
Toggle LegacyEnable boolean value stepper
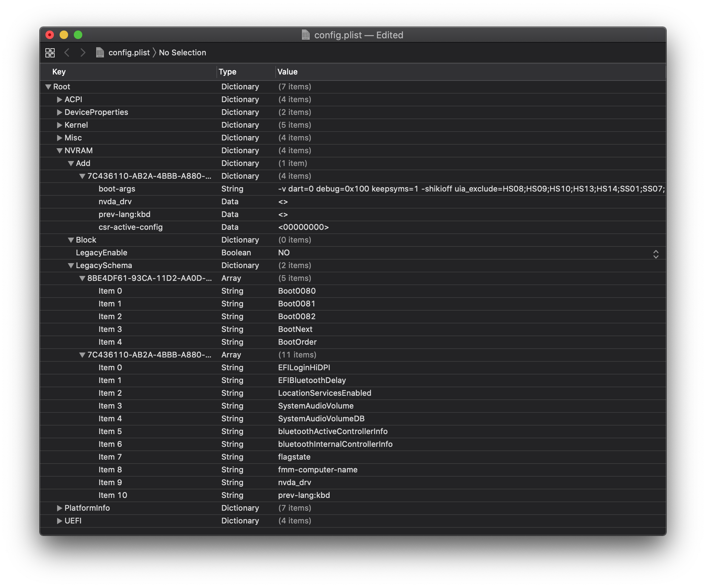coord(656,254)
